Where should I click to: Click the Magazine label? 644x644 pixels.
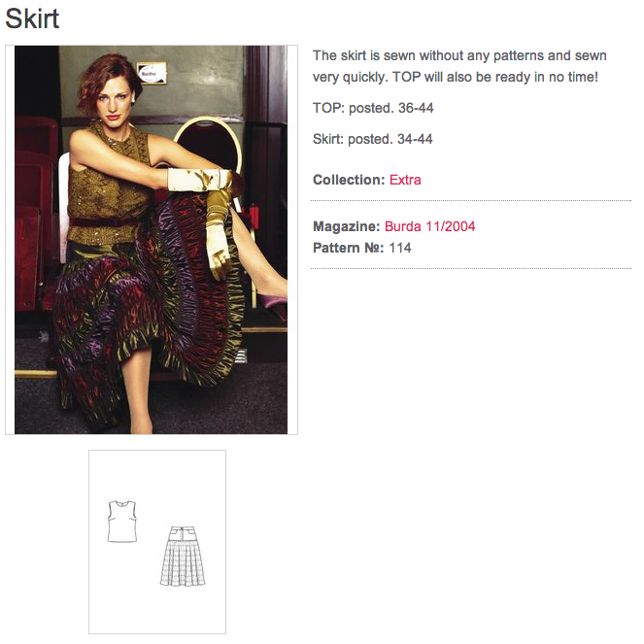point(347,226)
